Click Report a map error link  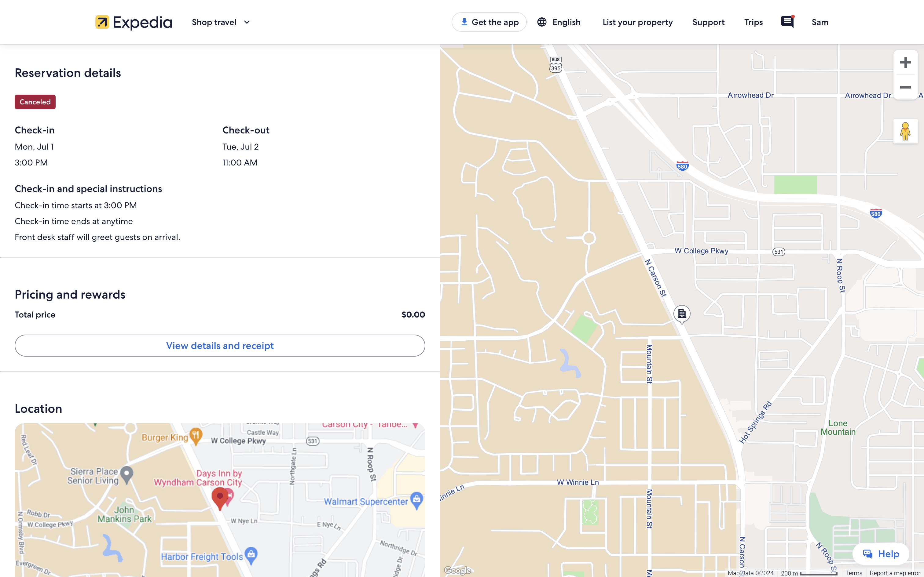894,573
